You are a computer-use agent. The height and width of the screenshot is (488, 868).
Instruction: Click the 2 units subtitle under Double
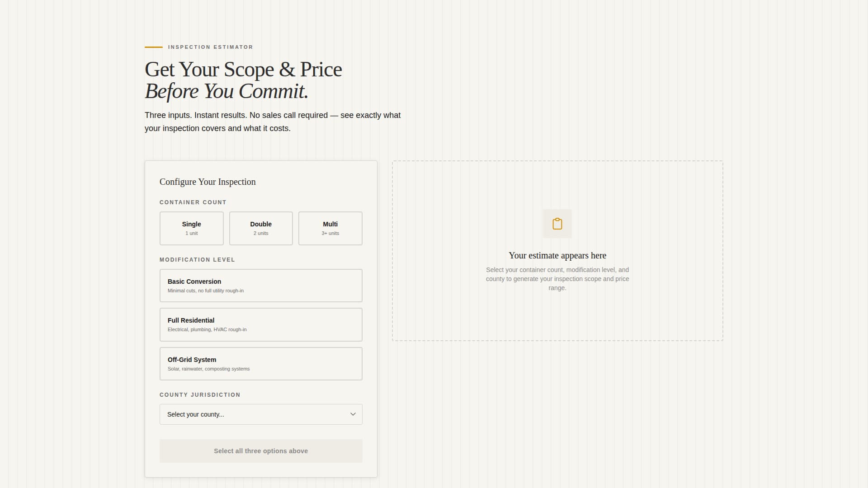261,234
